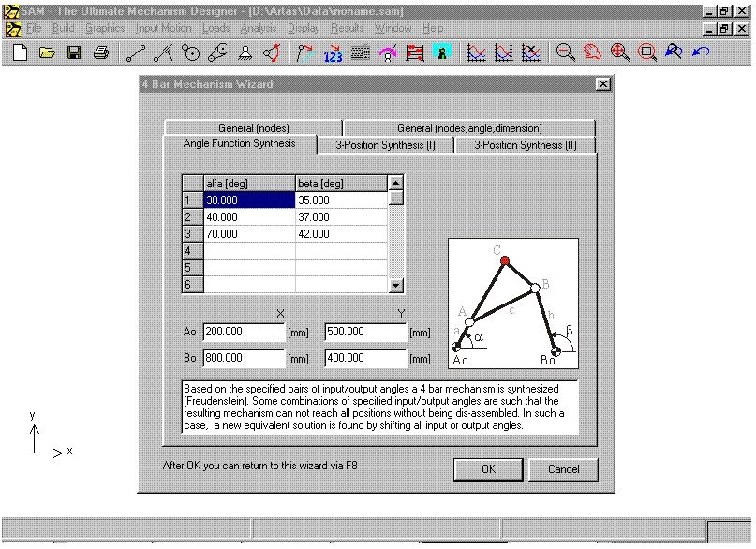Viewport: 756px width, 549px height.
Task: Click the cyan-background figure icon
Action: tap(442, 52)
